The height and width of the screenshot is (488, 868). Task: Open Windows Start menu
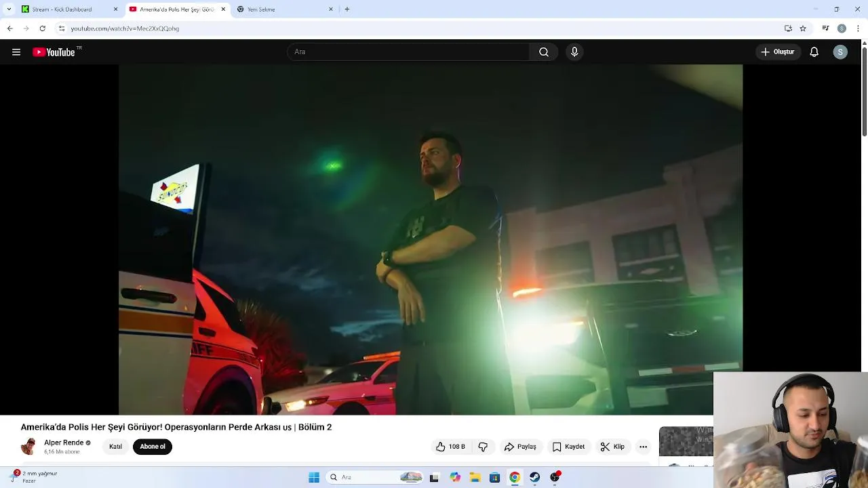coord(314,477)
